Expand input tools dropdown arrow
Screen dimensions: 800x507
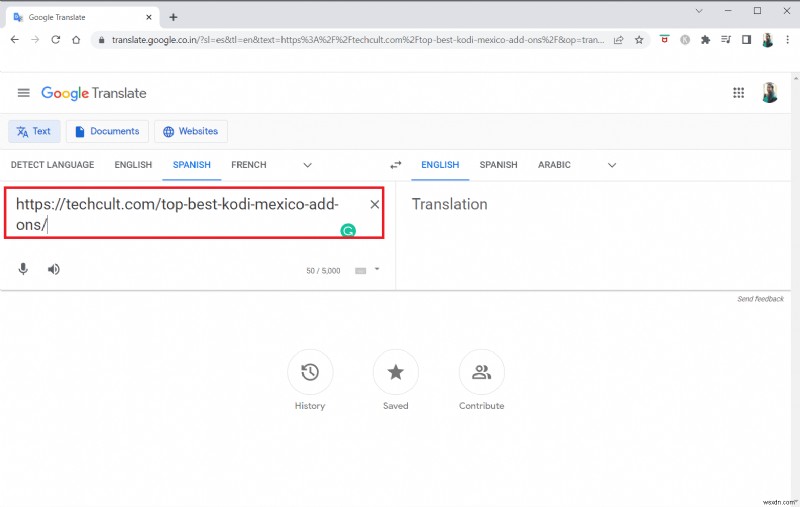(x=377, y=269)
